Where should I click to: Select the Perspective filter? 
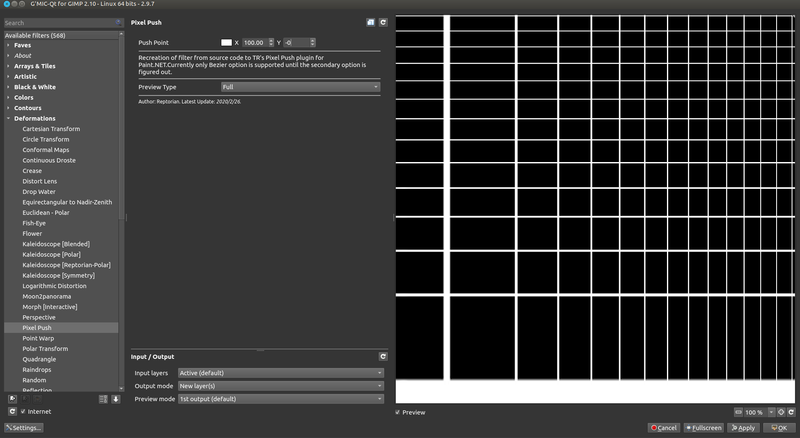pos(39,317)
